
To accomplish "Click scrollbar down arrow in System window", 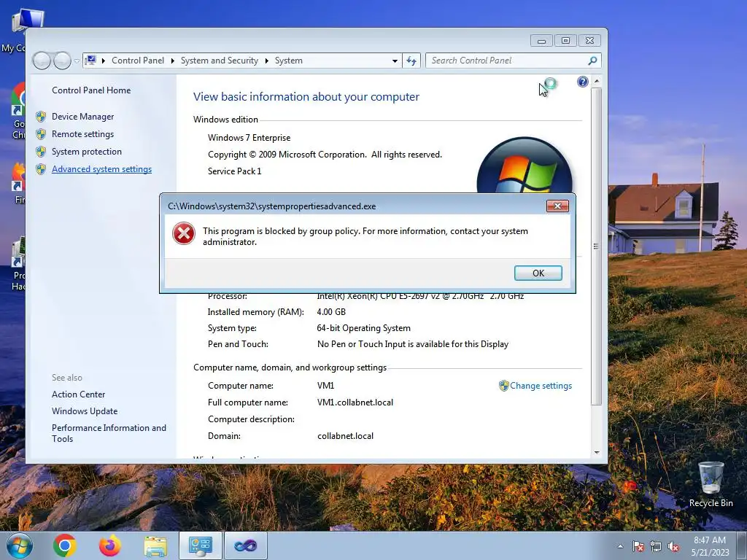I will point(597,452).
